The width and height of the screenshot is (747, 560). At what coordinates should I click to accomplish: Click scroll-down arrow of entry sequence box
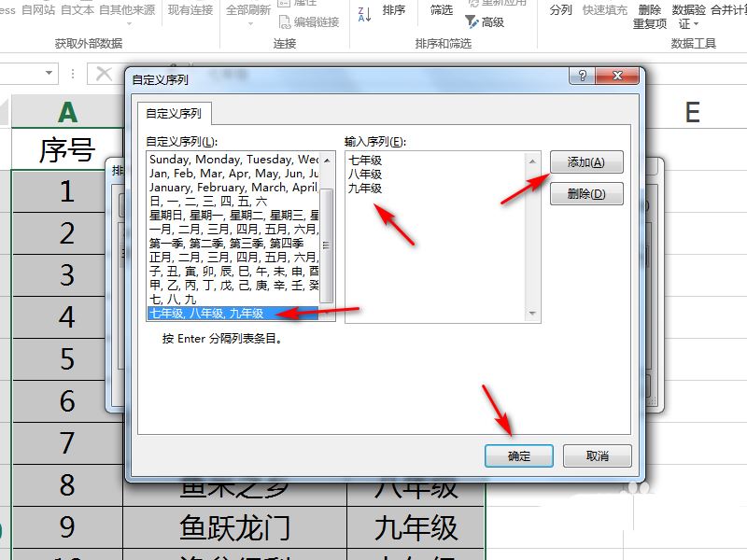pos(532,314)
